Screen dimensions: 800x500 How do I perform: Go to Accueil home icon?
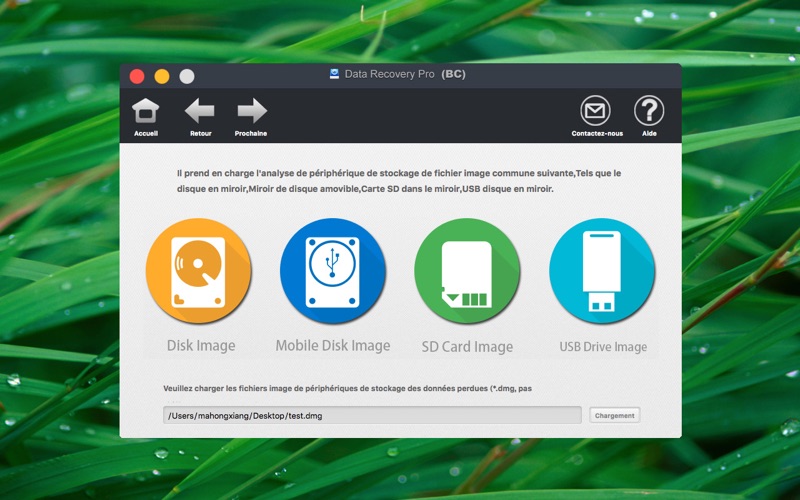coord(145,111)
